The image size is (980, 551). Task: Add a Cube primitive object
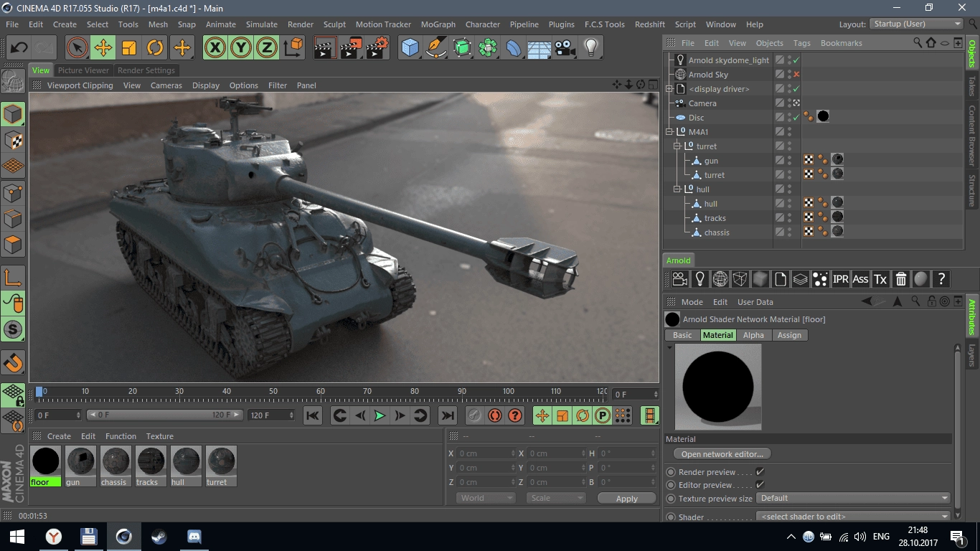(x=410, y=48)
